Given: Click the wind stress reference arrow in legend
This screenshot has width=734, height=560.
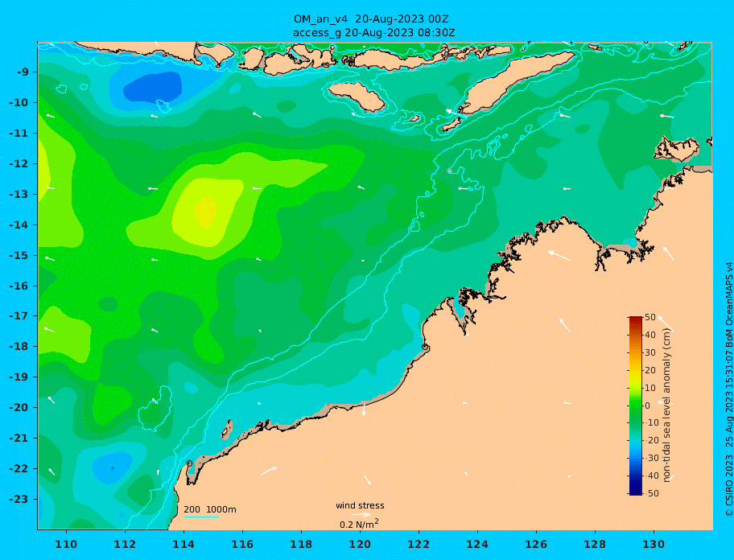Looking at the screenshot, I should (361, 515).
